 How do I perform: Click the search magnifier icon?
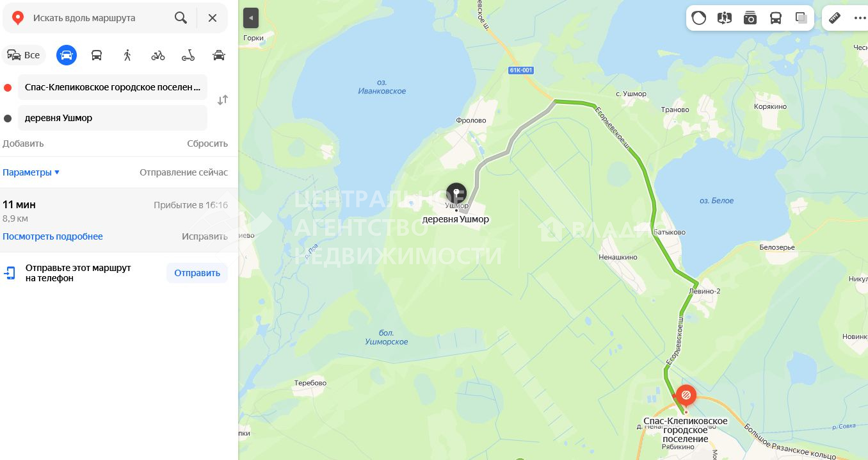tap(181, 18)
